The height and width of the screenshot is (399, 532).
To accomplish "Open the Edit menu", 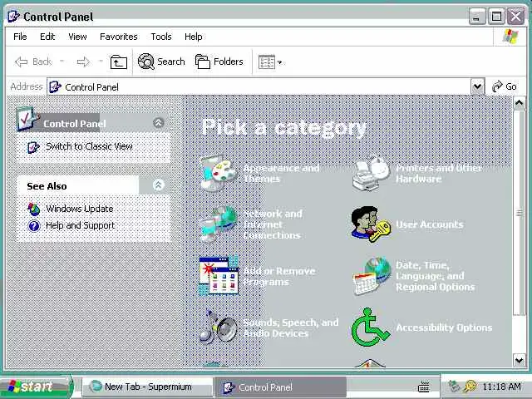I will 47,37.
